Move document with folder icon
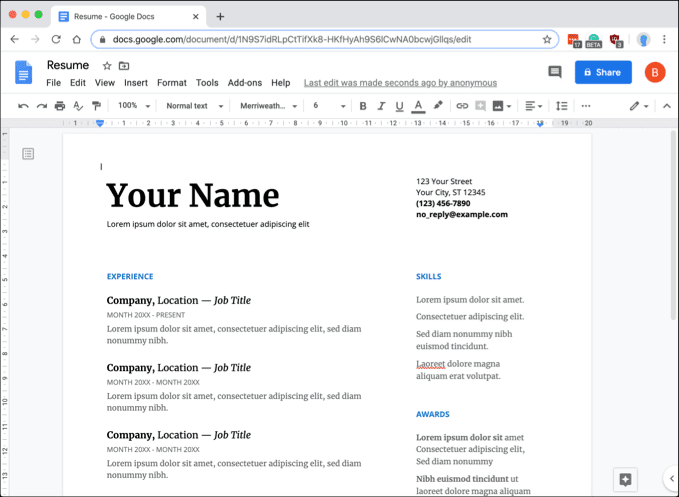Viewport: 679px width, 497px height. point(124,66)
